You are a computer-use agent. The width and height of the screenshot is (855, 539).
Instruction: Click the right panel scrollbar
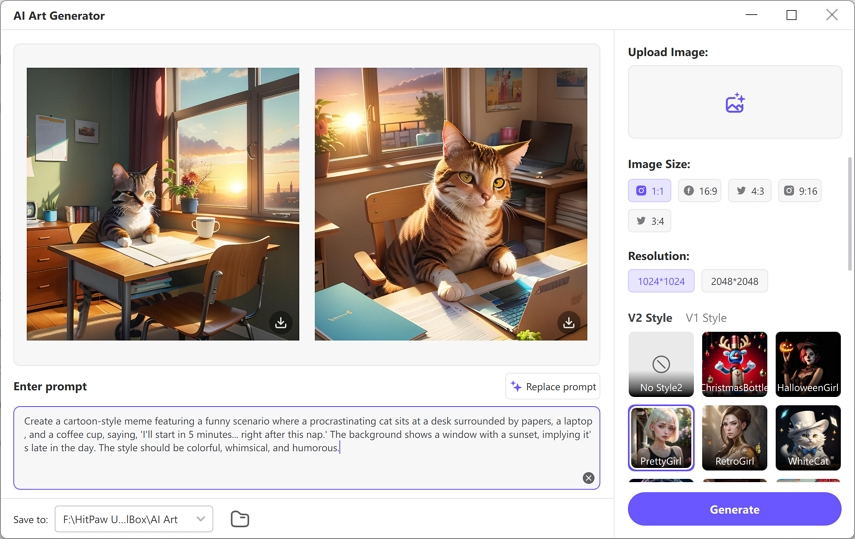point(850,213)
